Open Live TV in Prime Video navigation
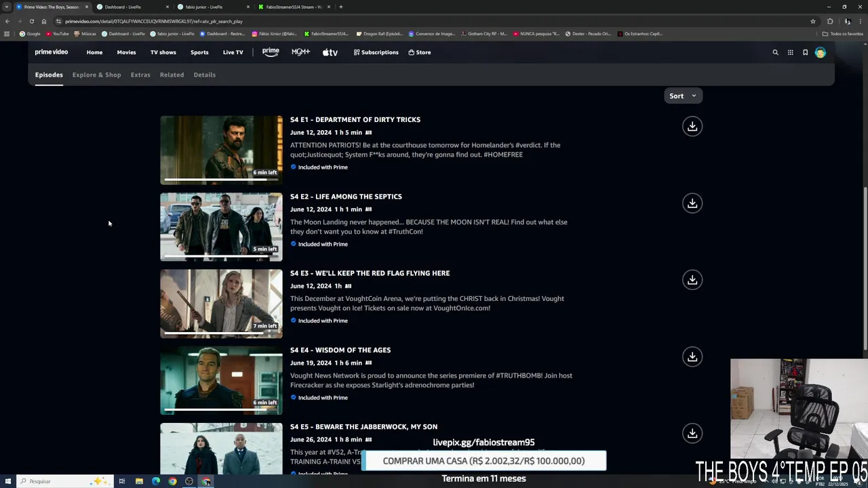The image size is (868, 488). (233, 52)
